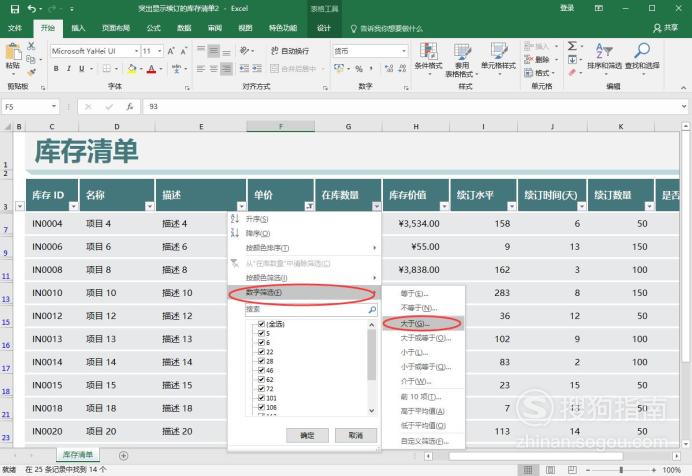The width and height of the screenshot is (692, 476).
Task: Open the font size dropdown
Action: [160, 51]
